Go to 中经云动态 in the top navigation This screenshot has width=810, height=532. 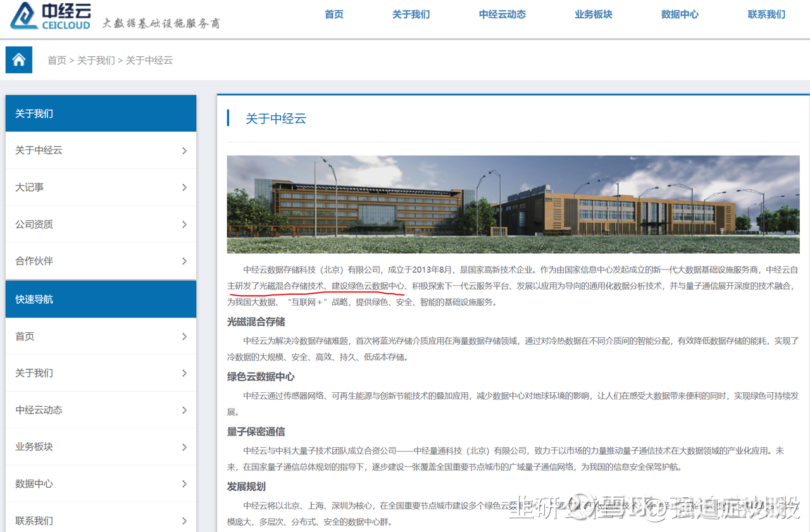(x=502, y=15)
